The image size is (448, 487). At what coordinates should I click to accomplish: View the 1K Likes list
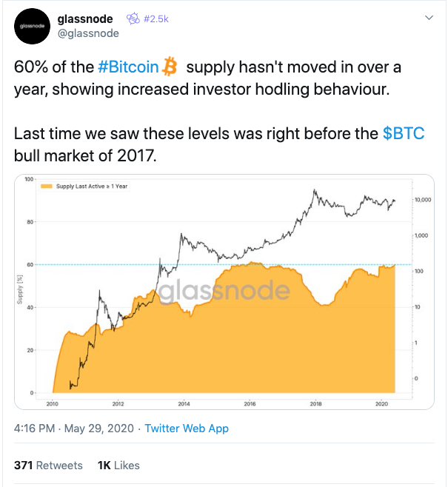[x=118, y=466]
